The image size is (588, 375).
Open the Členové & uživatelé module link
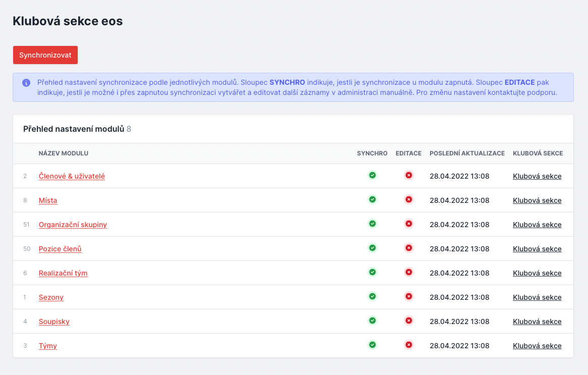point(72,176)
